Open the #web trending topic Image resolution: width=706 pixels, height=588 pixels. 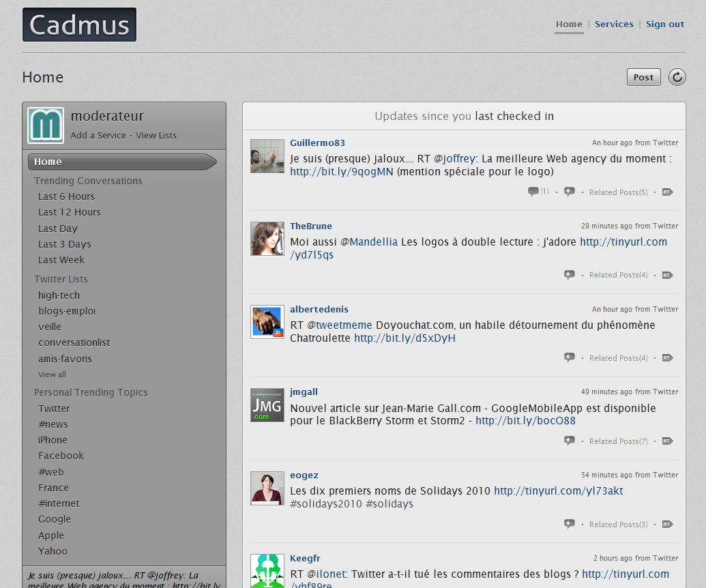(51, 472)
